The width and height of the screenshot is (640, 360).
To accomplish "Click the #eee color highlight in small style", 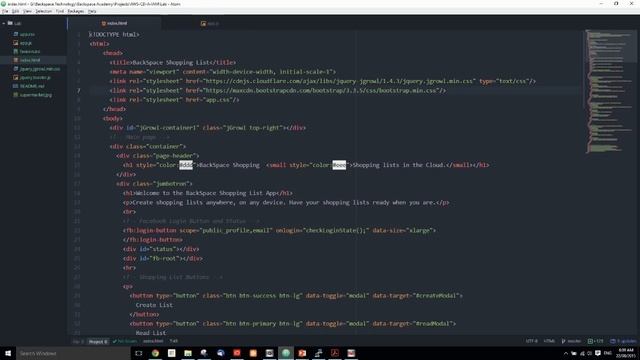I will coord(339,165).
